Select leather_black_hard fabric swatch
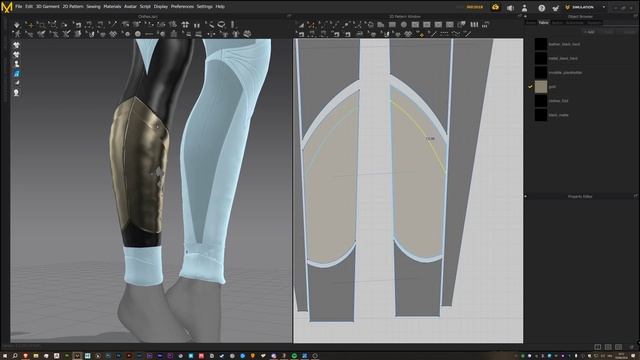Viewport: 640px width, 360px height. click(541, 44)
